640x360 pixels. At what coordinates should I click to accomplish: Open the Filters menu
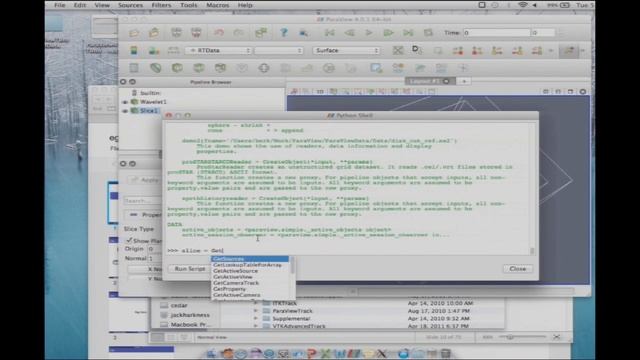[161, 5]
